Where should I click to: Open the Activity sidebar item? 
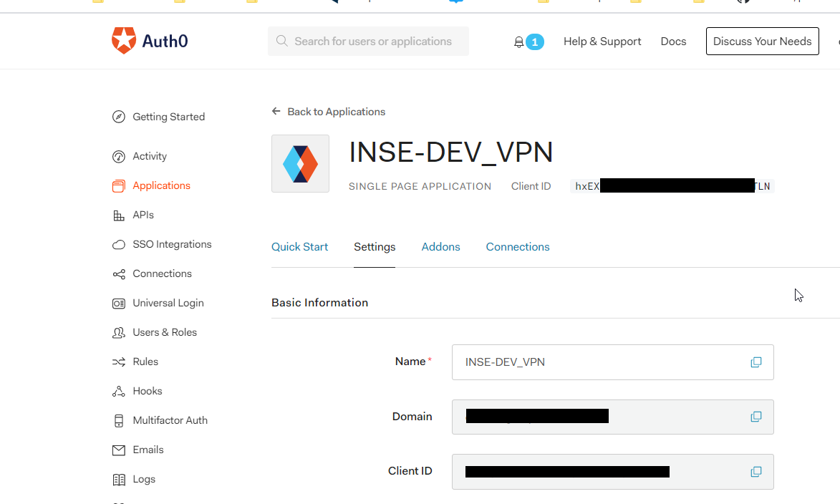[149, 156]
